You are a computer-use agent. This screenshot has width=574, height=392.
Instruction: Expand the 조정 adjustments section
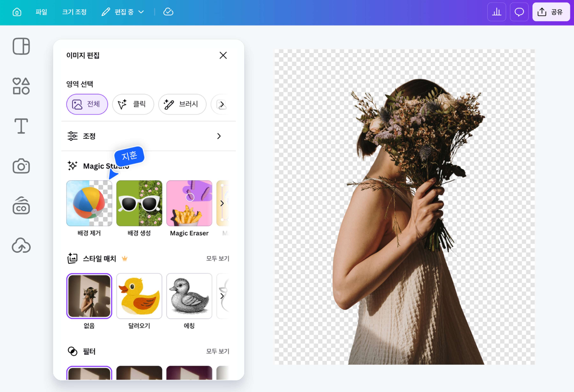(148, 136)
